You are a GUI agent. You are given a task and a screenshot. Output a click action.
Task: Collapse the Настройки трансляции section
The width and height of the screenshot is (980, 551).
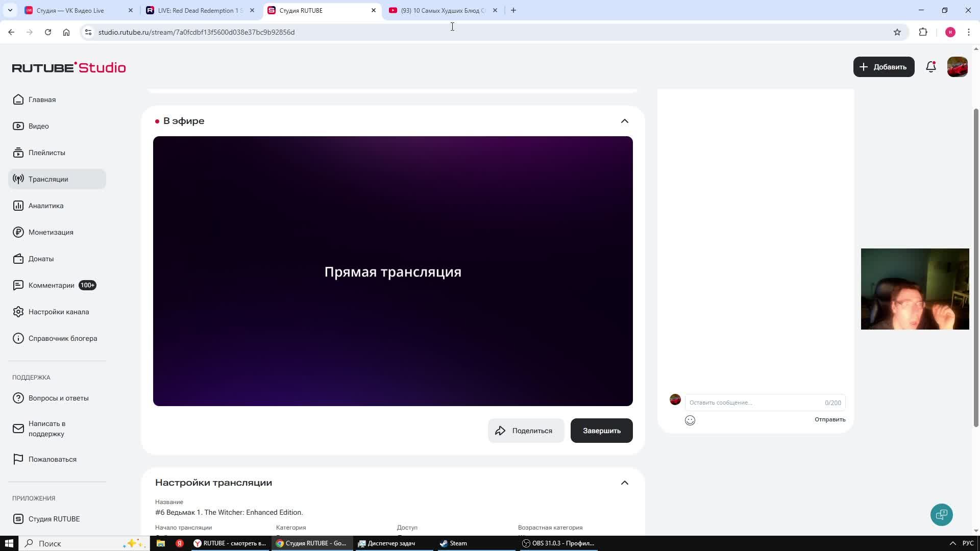pyautogui.click(x=624, y=483)
